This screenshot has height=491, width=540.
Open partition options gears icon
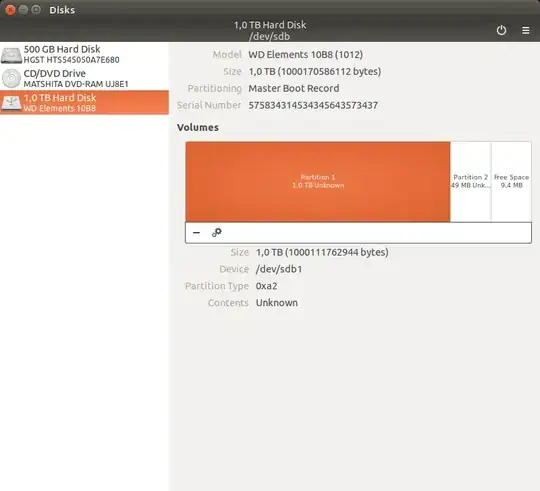click(x=217, y=233)
